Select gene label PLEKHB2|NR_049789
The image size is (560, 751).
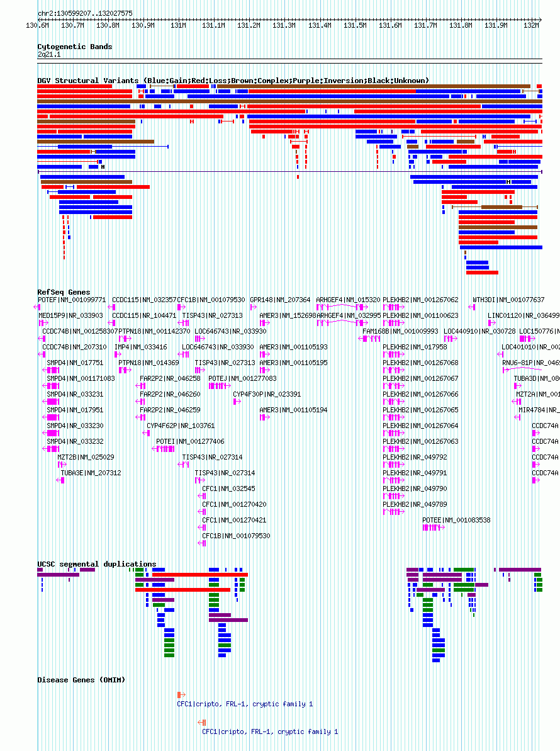tap(415, 504)
